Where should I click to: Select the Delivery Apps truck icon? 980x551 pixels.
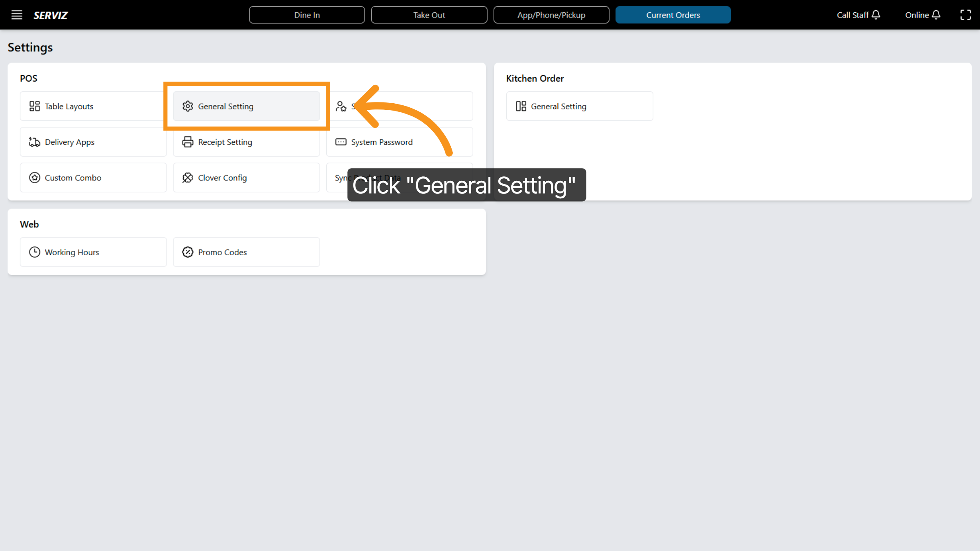coord(34,142)
